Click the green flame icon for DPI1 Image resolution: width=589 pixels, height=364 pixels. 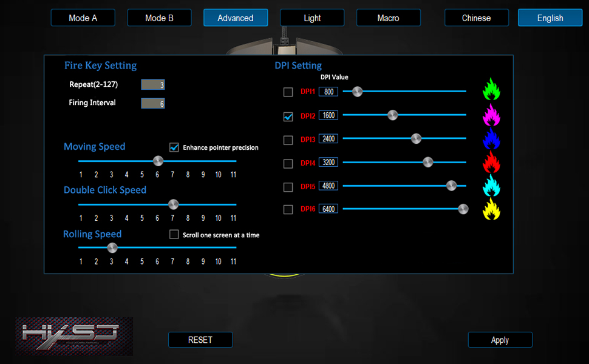point(491,89)
